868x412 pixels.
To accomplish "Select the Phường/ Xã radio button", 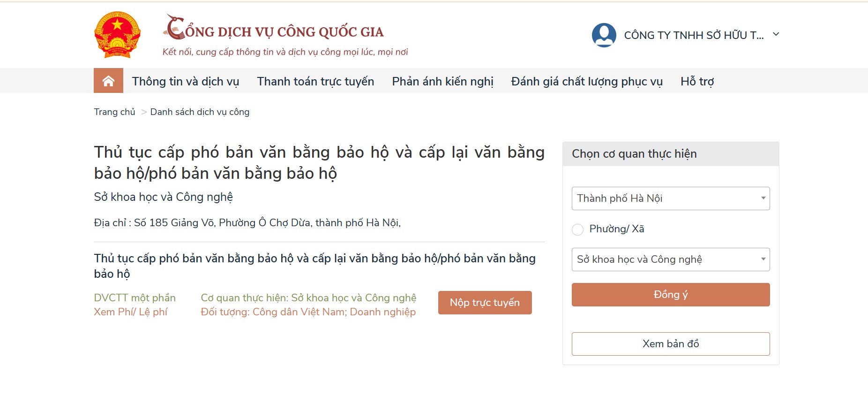I will pos(578,229).
